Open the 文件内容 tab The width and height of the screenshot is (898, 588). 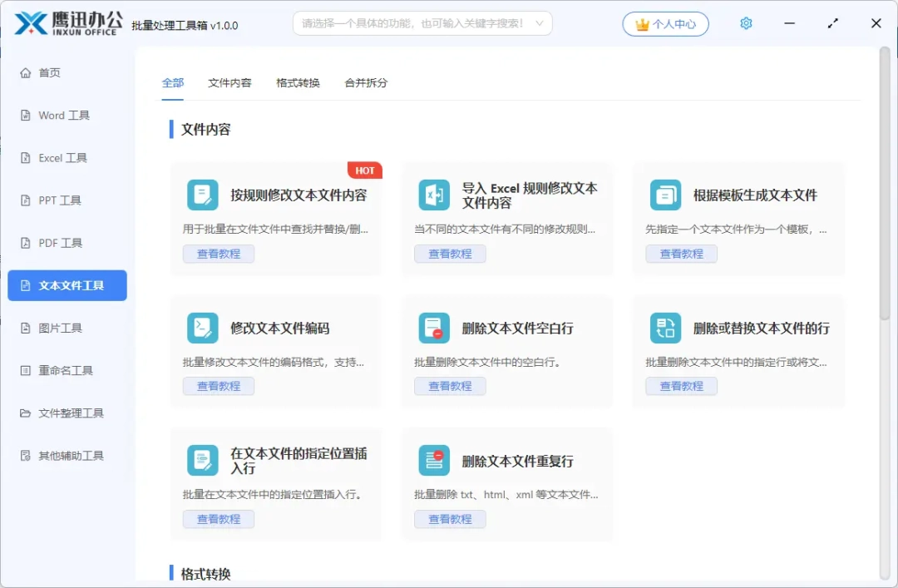pos(229,83)
